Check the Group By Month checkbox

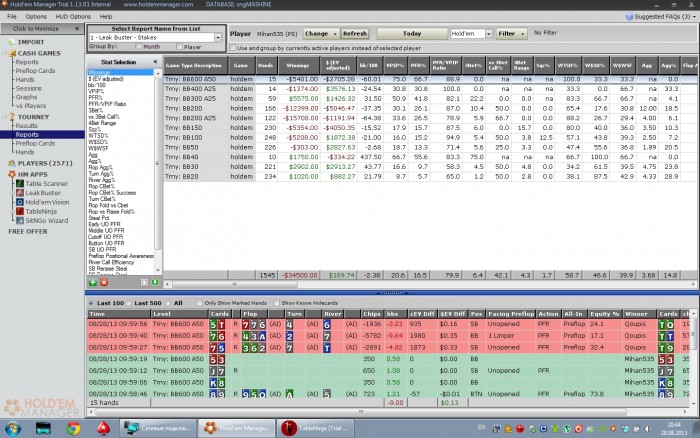[139, 46]
